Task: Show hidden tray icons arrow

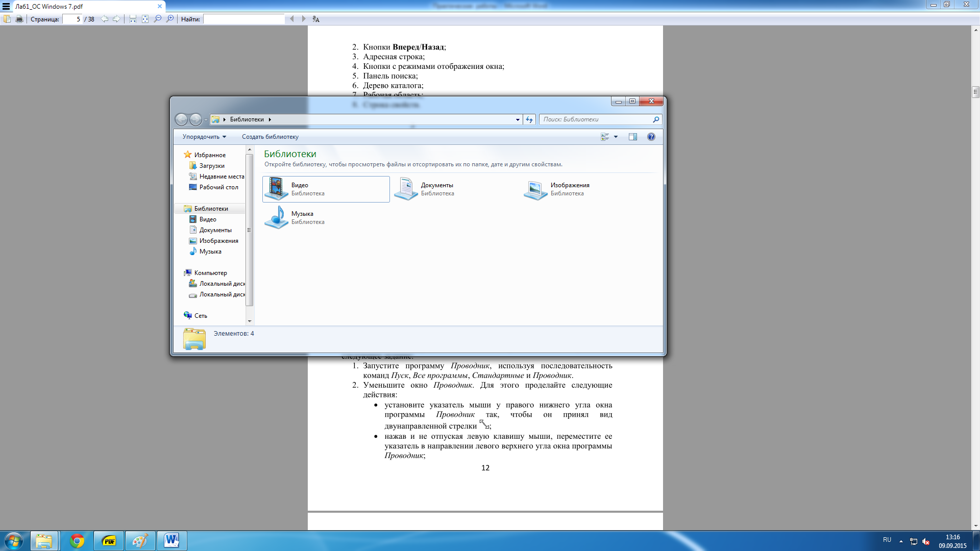Action: coord(901,541)
